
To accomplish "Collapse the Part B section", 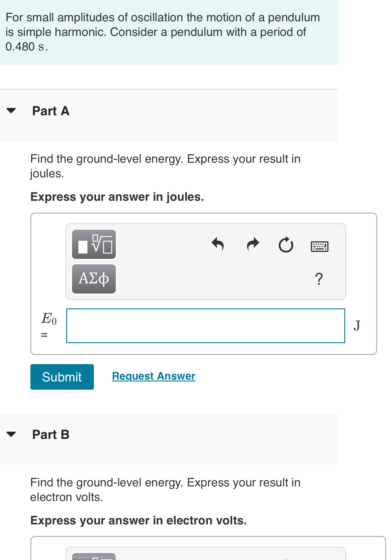I will tap(11, 434).
